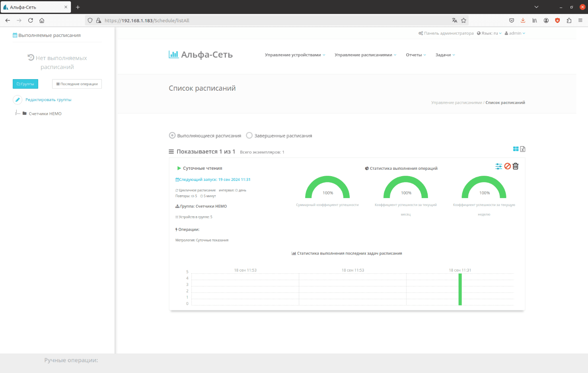Screen dimensions: 588x373
Task: Click the site security lock icon
Action: [x=99, y=20]
